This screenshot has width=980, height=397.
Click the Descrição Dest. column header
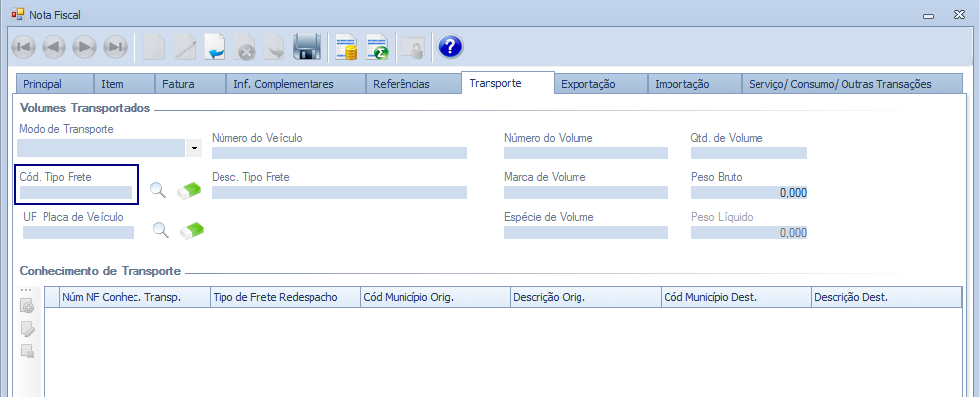point(886,297)
